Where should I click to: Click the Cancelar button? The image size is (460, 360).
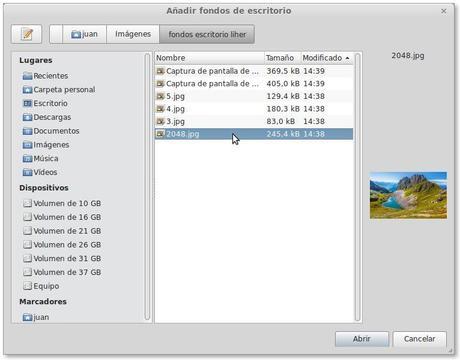(419, 339)
